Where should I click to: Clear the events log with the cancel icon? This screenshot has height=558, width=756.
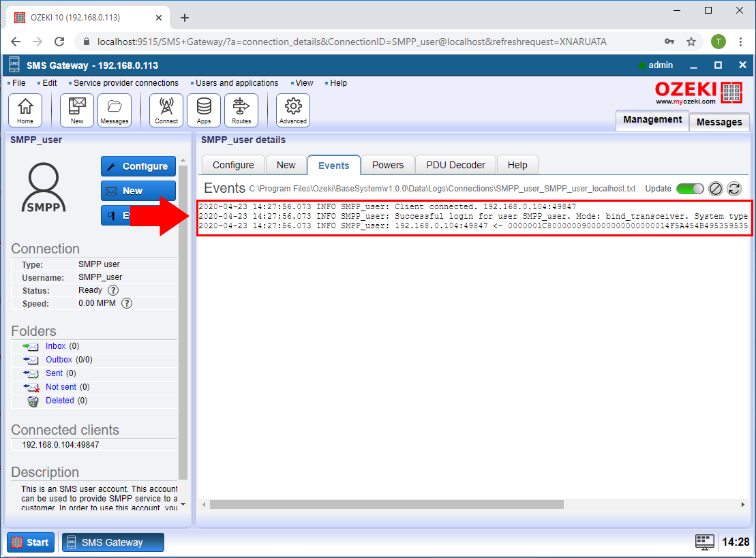(716, 189)
